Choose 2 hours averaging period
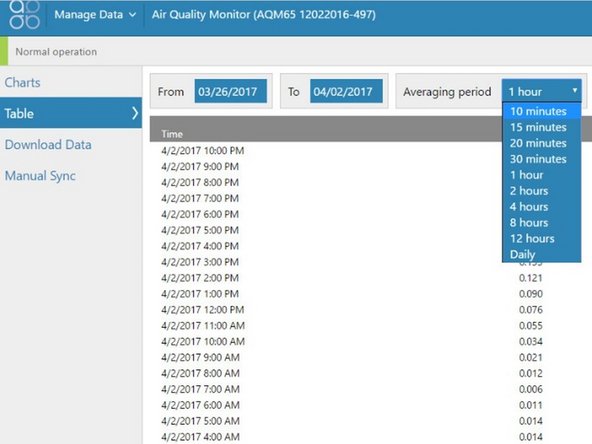592x444 pixels. click(x=541, y=191)
